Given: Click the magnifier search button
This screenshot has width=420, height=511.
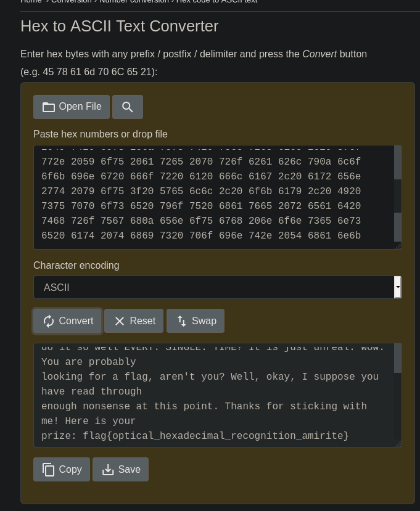Looking at the screenshot, I should pos(128,107).
